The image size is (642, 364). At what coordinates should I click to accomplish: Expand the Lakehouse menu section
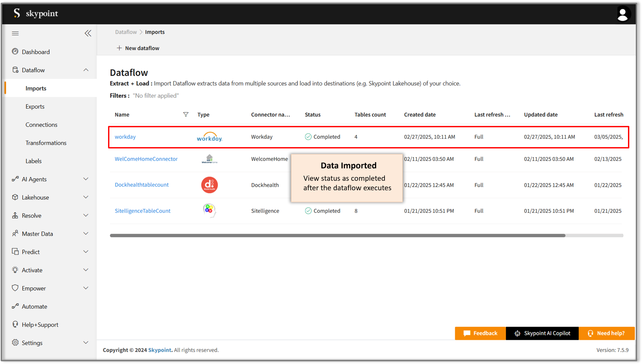point(86,197)
